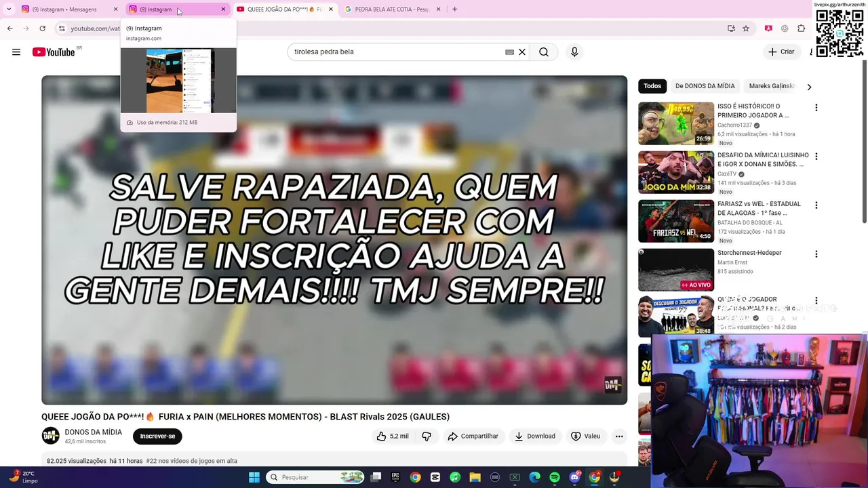Open the virtual keyboard icon in search box
This screenshot has height=488, width=868.
pyautogui.click(x=509, y=52)
